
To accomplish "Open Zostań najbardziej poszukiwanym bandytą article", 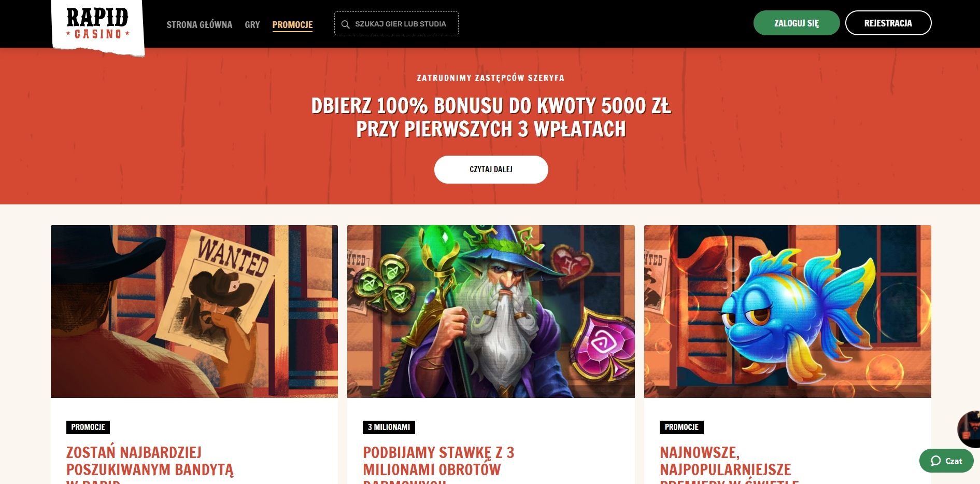I will point(150,464).
